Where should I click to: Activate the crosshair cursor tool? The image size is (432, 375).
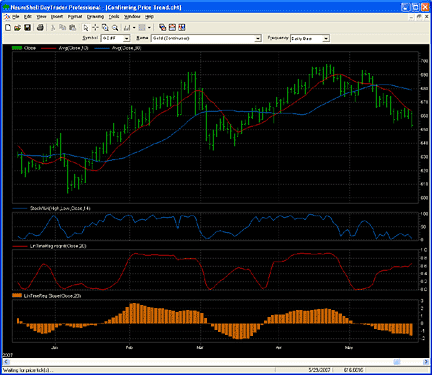(95, 28)
